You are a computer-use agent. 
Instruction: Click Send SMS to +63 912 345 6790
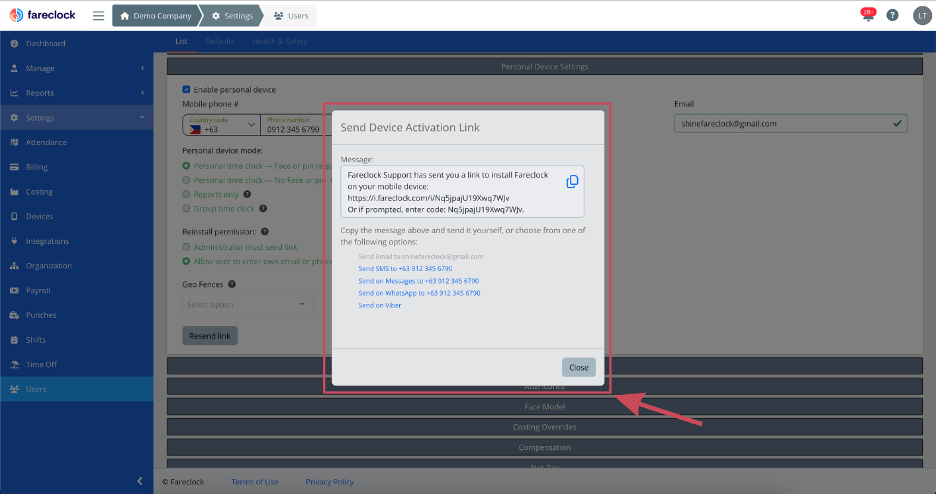(x=405, y=268)
